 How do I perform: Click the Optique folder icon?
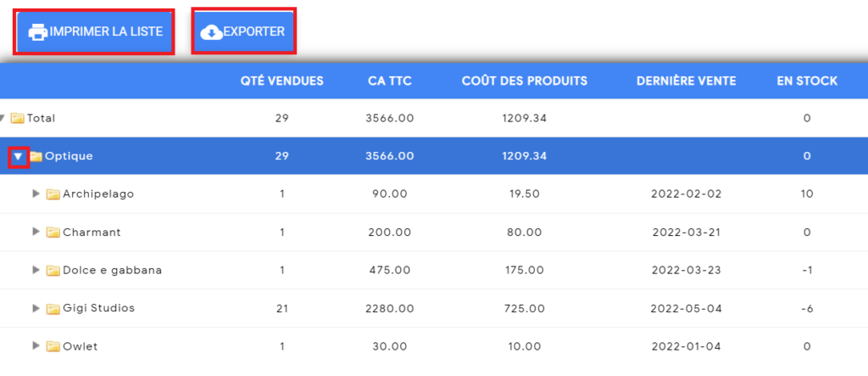pyautogui.click(x=36, y=156)
